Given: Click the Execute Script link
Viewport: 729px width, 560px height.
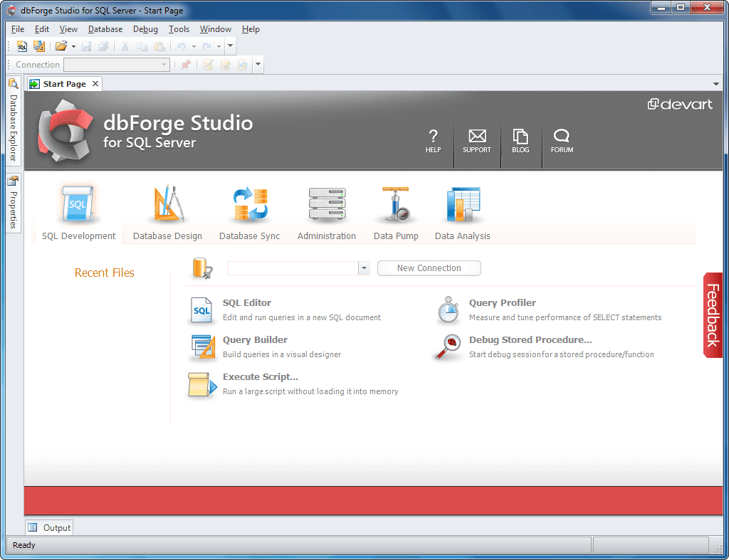Looking at the screenshot, I should (x=261, y=377).
